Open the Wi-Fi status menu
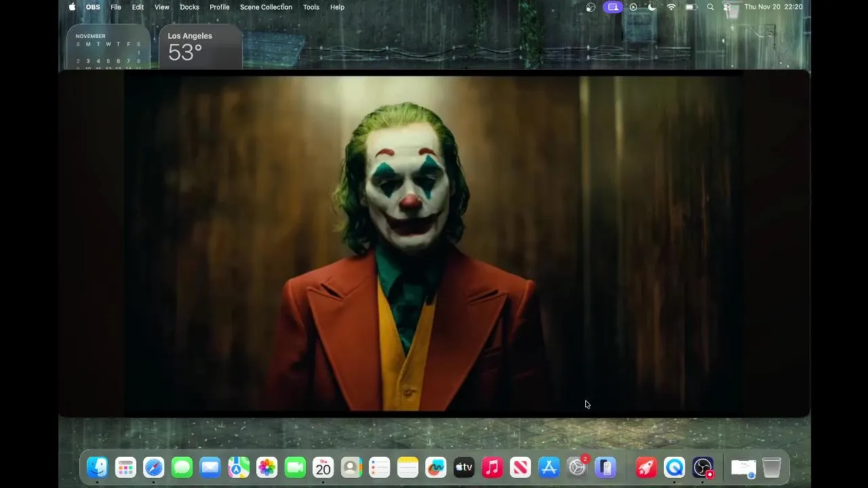This screenshot has width=868, height=488. pyautogui.click(x=671, y=7)
